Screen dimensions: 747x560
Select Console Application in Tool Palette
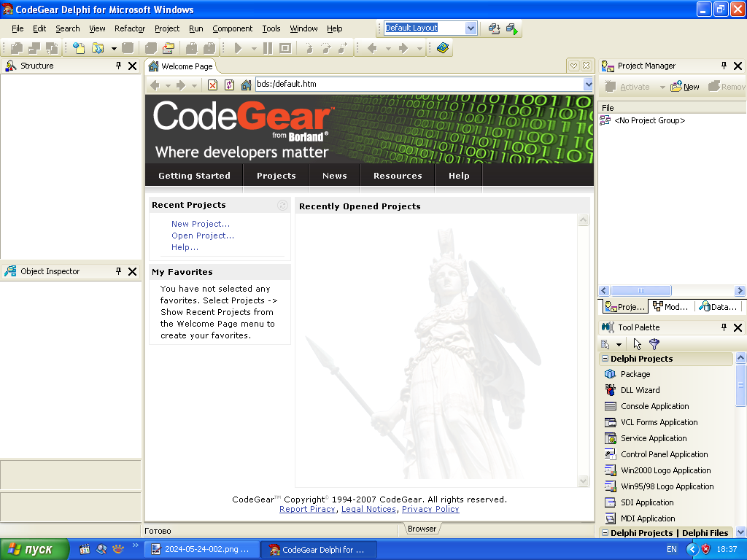[665, 406]
